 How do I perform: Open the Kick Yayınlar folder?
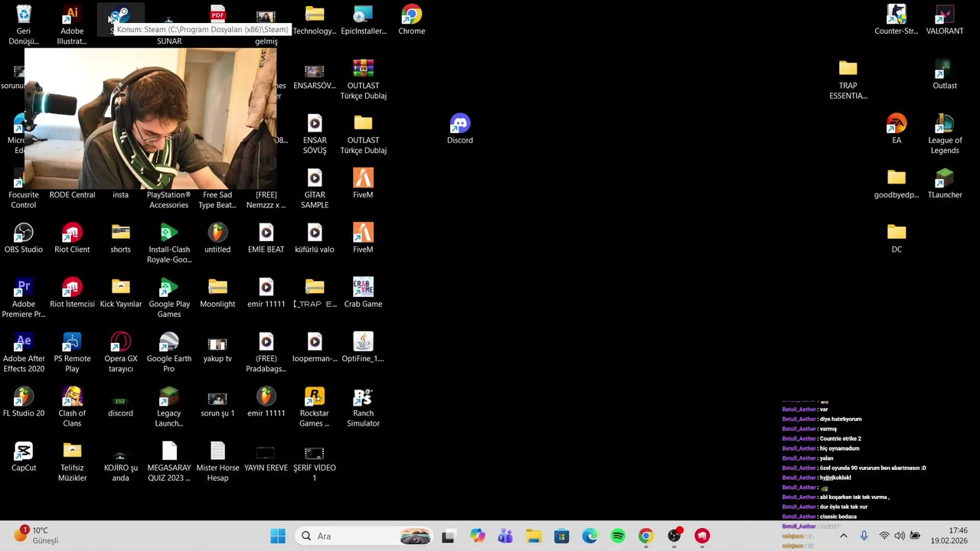(x=120, y=292)
